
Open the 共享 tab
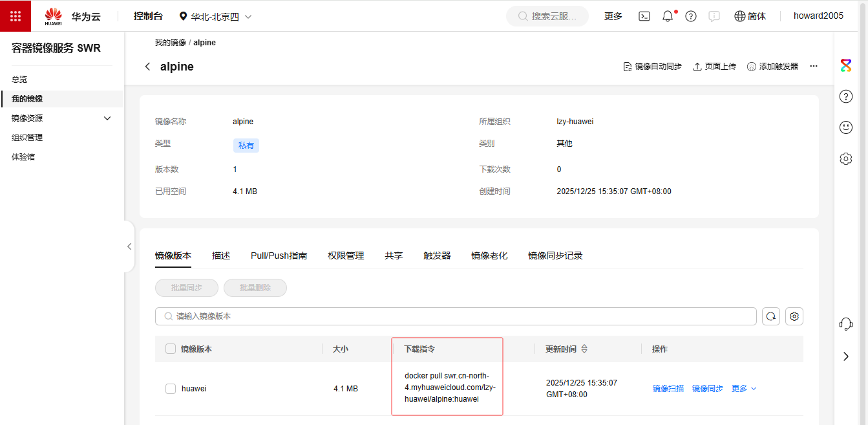pyautogui.click(x=394, y=256)
